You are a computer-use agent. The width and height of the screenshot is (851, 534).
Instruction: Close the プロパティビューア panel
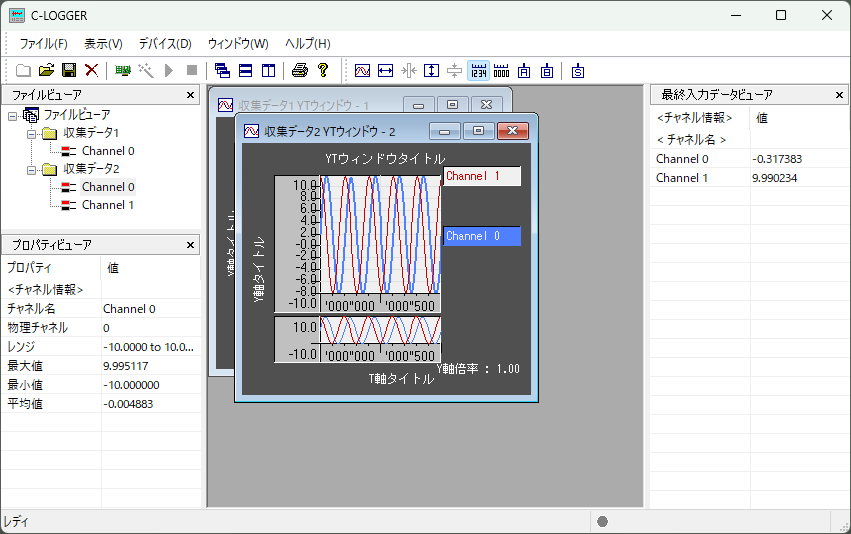[x=191, y=244]
